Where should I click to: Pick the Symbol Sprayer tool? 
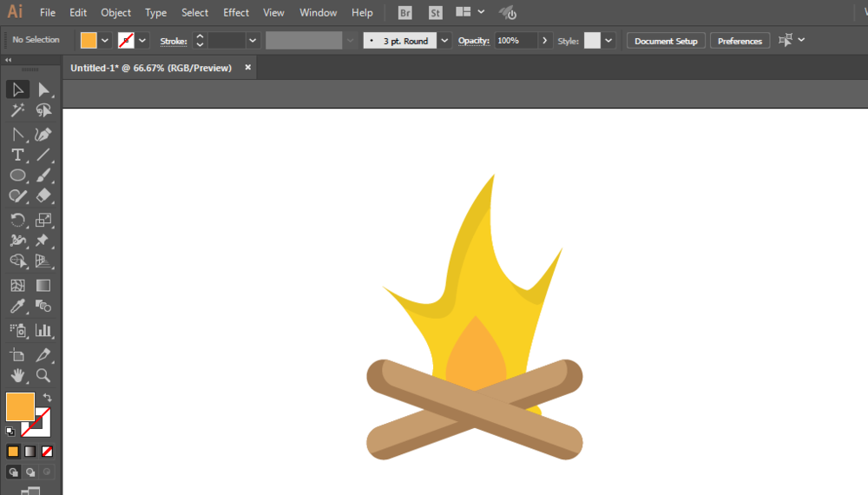tap(17, 331)
